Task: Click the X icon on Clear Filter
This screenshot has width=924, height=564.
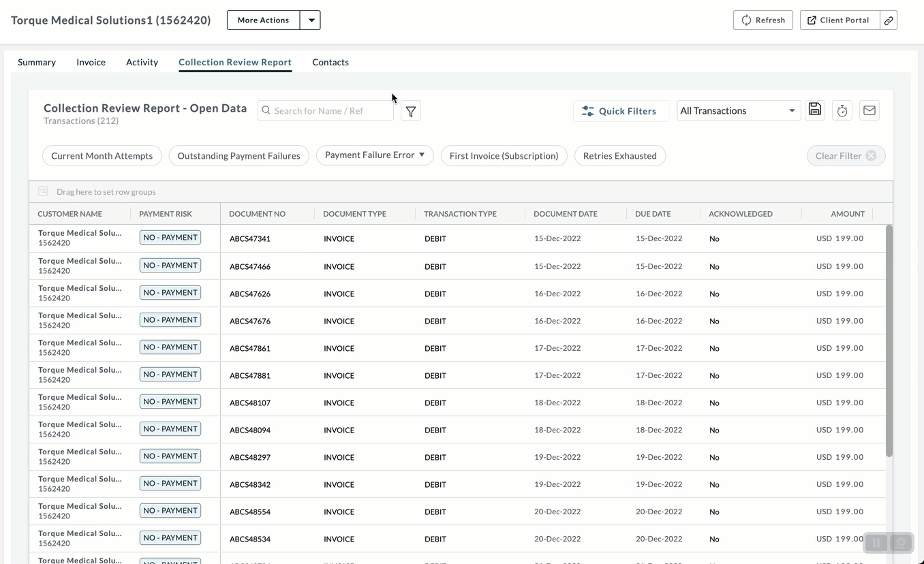Action: 871,156
